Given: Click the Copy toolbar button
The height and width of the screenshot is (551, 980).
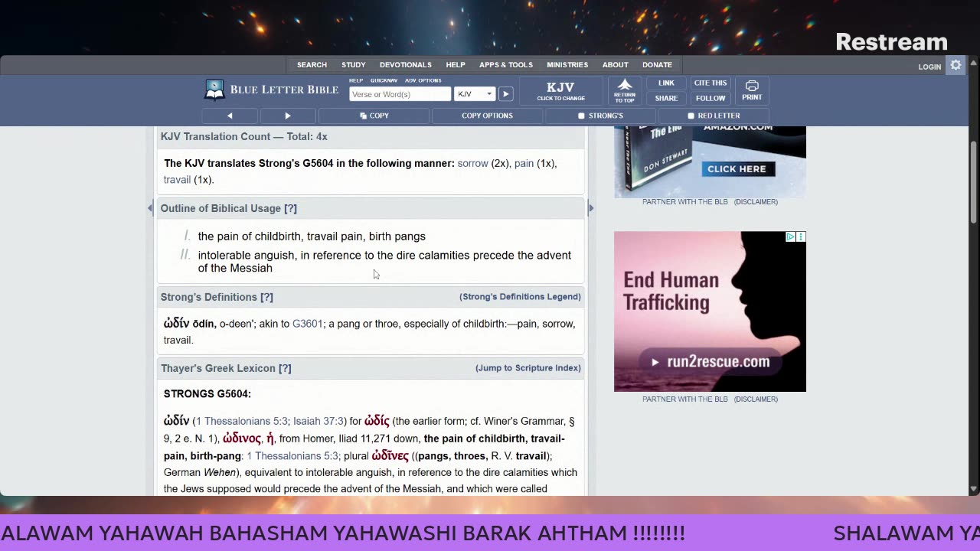Looking at the screenshot, I should [x=374, y=116].
